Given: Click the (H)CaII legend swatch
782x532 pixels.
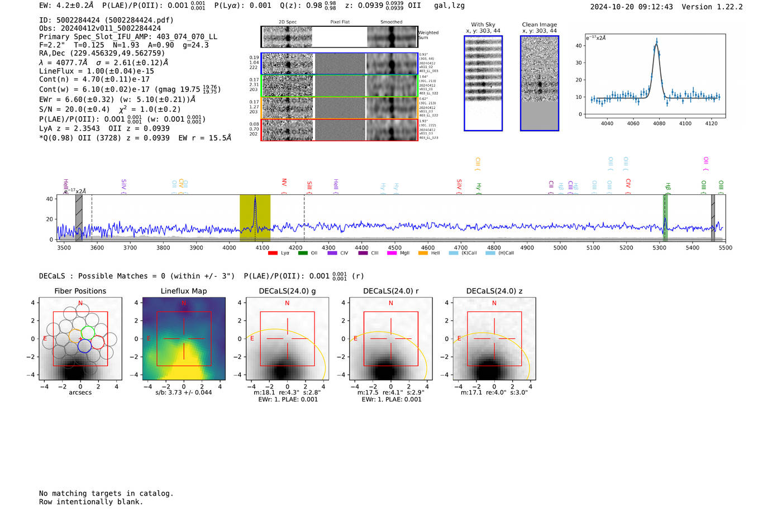Looking at the screenshot, I should tap(490, 253).
